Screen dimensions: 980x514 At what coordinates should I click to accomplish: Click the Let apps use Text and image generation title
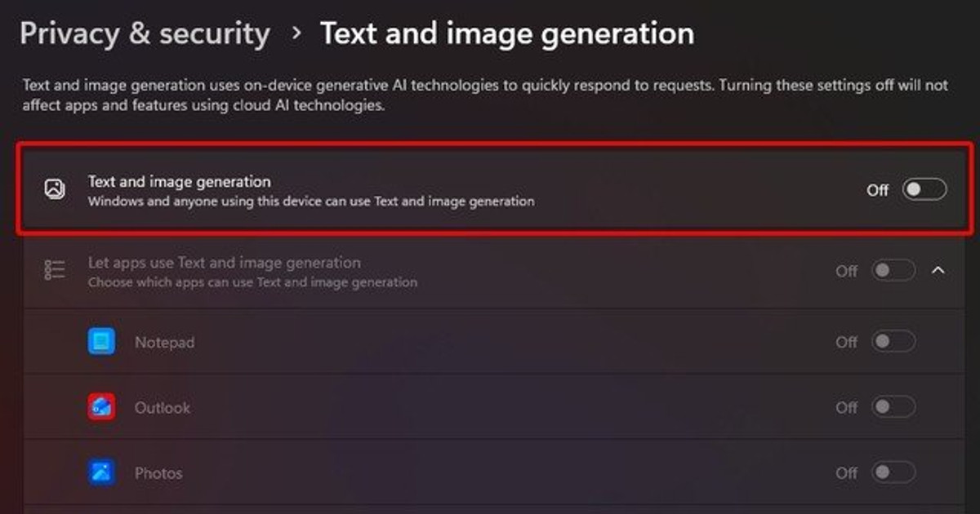pos(225,263)
